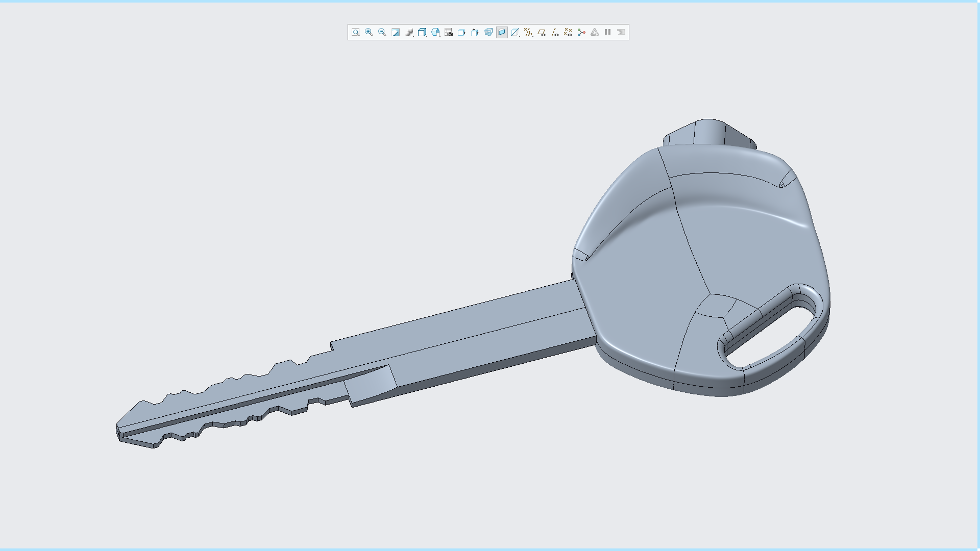The image size is (980, 551).
Task: Click the Zoom In magnifier icon
Action: coord(369,32)
